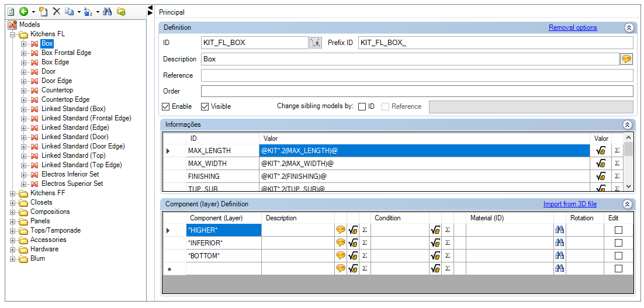The height and width of the screenshot is (308, 644).
Task: Click the Removal options link
Action: click(x=573, y=27)
